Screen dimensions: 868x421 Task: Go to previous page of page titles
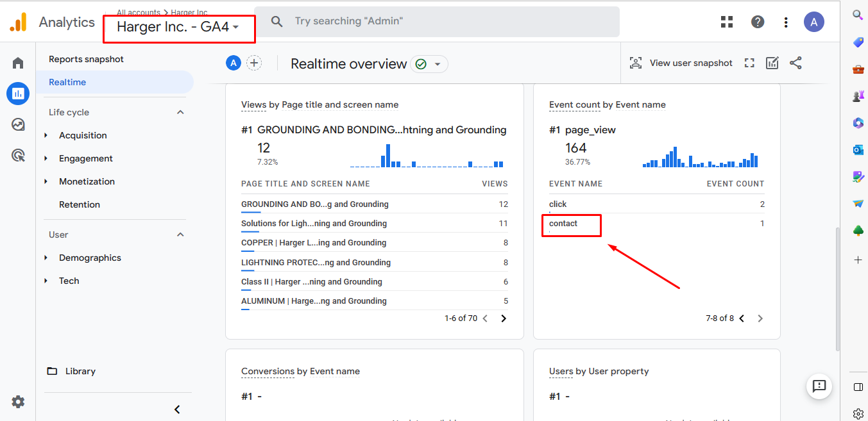[485, 318]
